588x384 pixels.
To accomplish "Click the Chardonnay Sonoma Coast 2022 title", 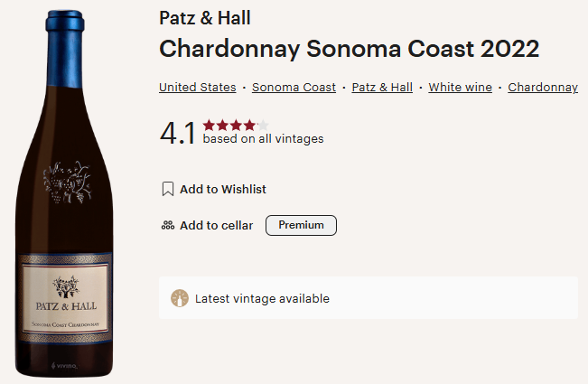I will click(349, 49).
